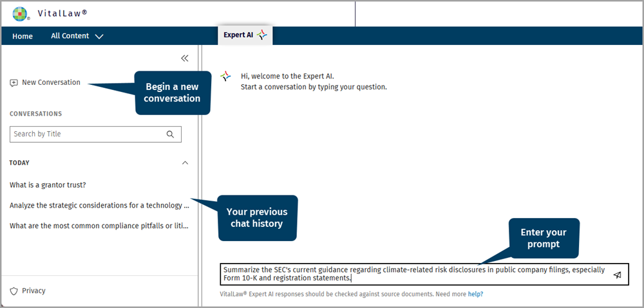Send the prompt with paper-plane icon
Viewport: 644px width, 308px height.
coord(618,275)
